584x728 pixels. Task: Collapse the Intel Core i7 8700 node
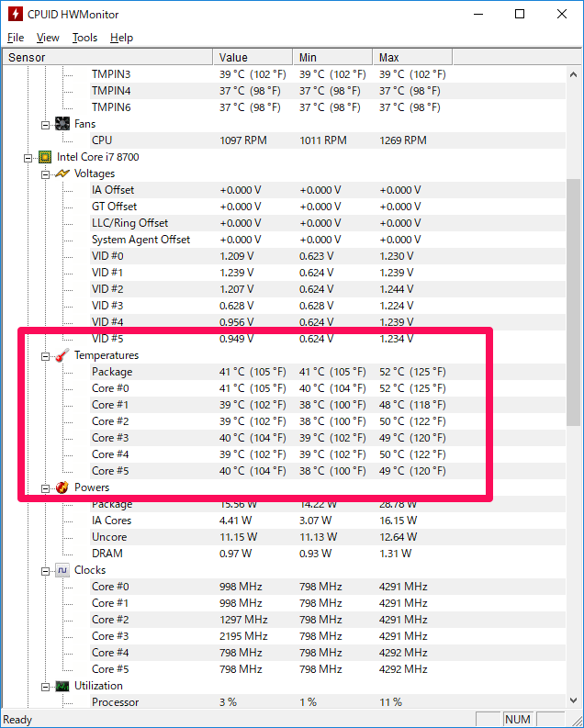pyautogui.click(x=28, y=158)
